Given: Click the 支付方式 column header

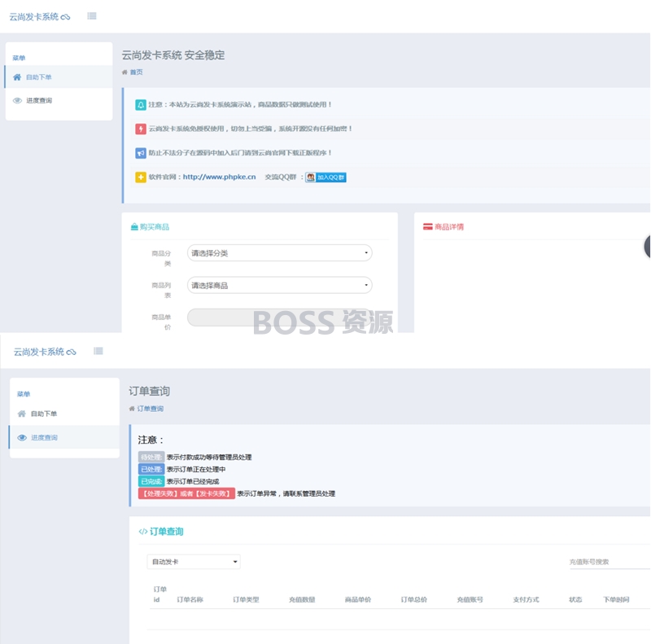Looking at the screenshot, I should pos(526,599).
